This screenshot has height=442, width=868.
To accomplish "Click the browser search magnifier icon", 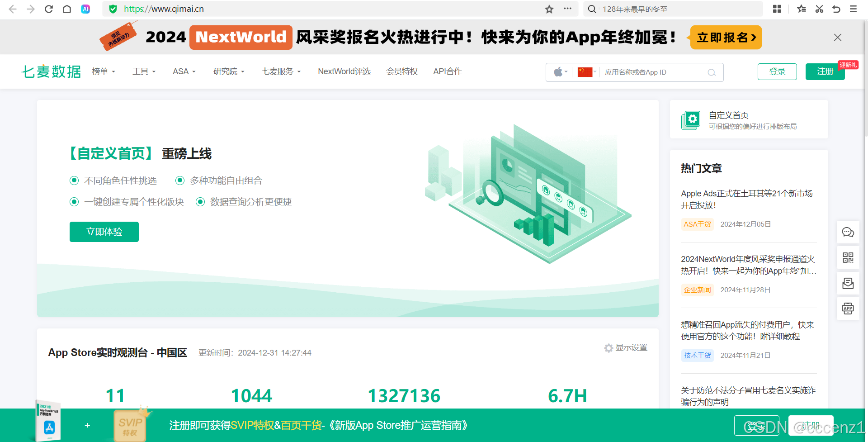I will click(x=592, y=9).
